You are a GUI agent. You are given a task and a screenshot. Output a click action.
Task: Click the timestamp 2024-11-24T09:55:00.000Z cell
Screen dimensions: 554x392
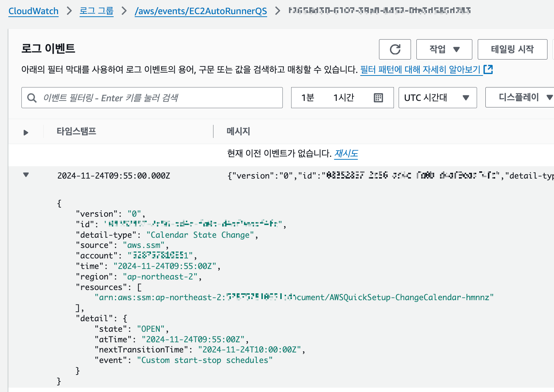pyautogui.click(x=114, y=176)
